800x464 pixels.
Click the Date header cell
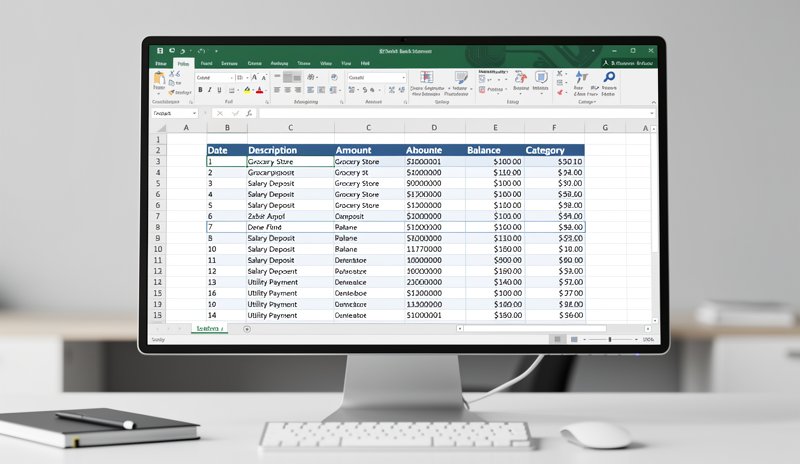[227, 150]
